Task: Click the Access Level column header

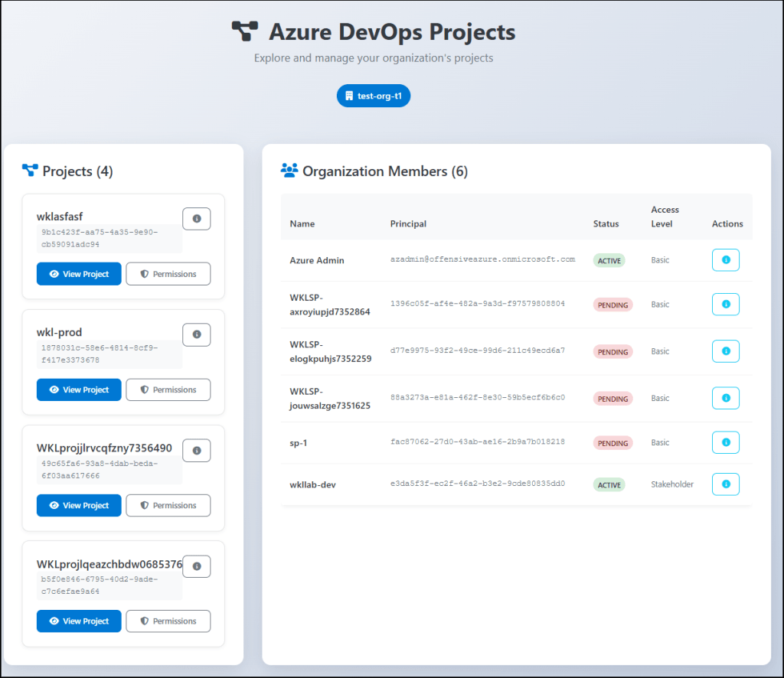Action: pos(665,217)
